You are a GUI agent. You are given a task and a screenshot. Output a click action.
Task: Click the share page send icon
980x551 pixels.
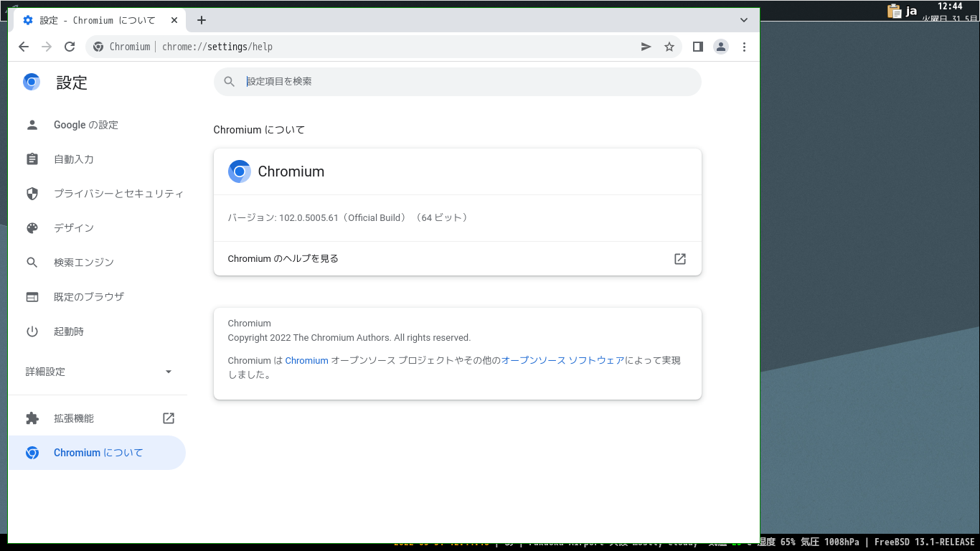[646, 47]
